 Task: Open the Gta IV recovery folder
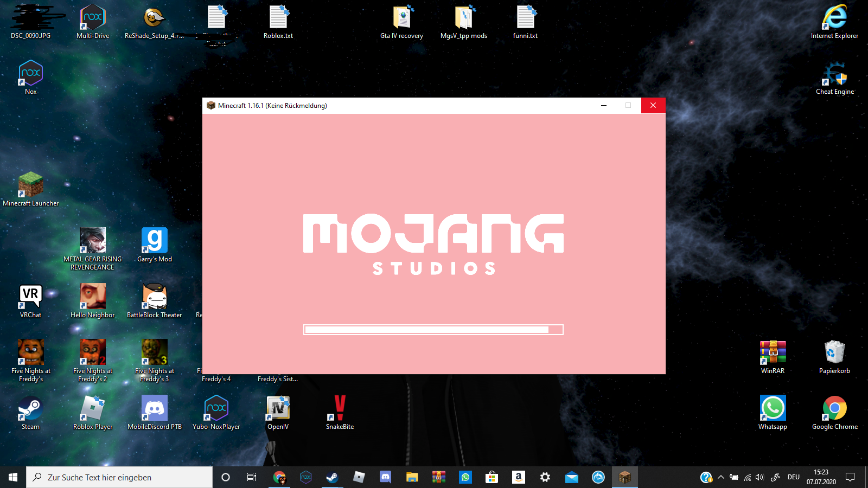pos(402,18)
